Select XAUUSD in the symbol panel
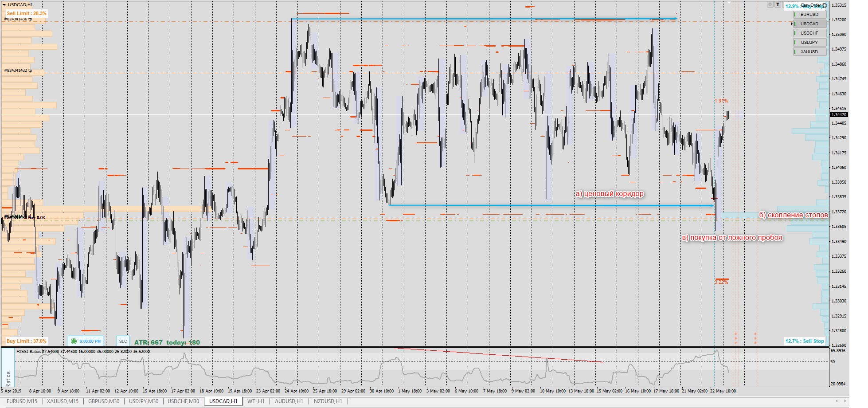Screen dimensions: 868x408 point(810,52)
